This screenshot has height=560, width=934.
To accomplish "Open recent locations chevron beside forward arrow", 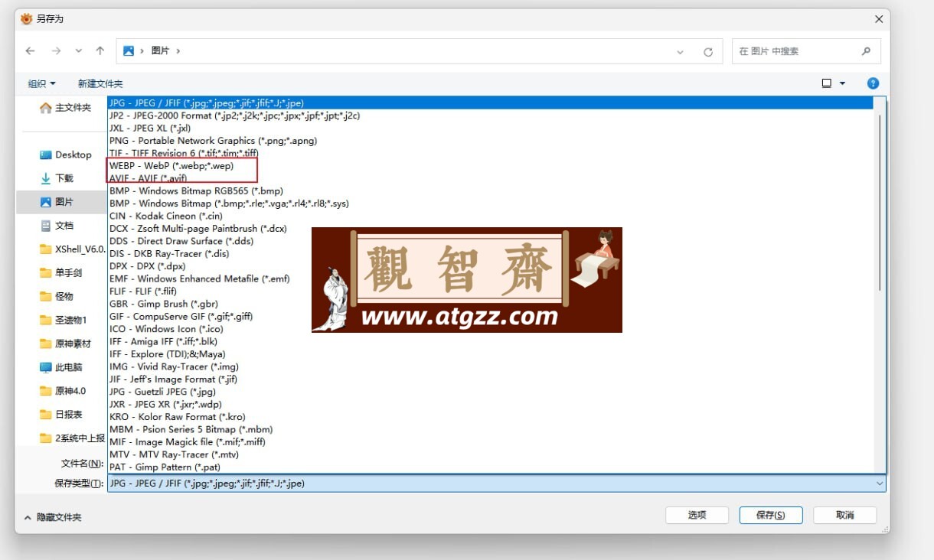I will (x=78, y=51).
